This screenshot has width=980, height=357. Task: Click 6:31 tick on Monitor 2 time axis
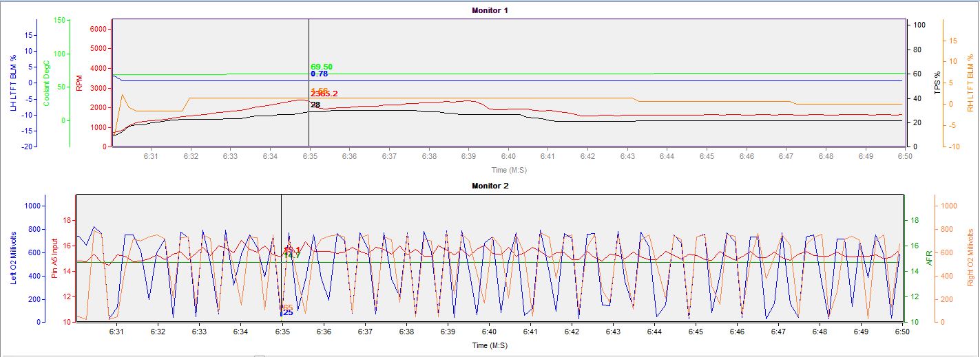(x=116, y=332)
